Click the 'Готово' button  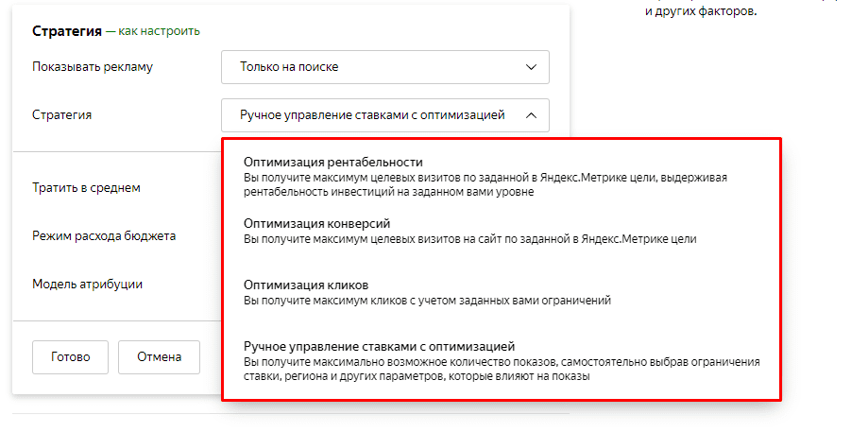tap(70, 357)
